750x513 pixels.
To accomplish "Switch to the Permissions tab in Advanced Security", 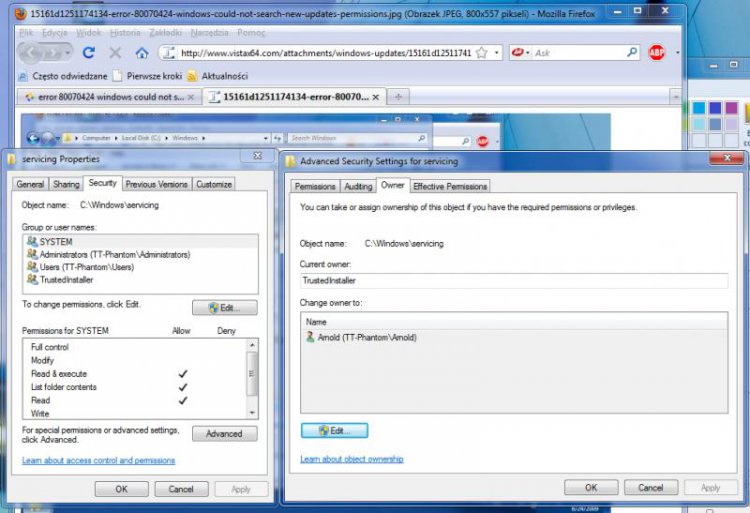I will [315, 186].
